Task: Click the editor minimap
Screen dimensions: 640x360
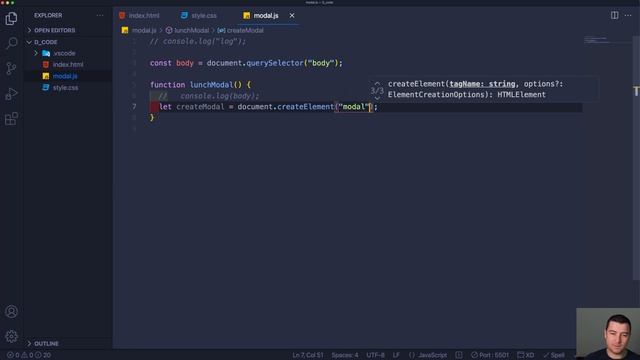Action: point(607,40)
